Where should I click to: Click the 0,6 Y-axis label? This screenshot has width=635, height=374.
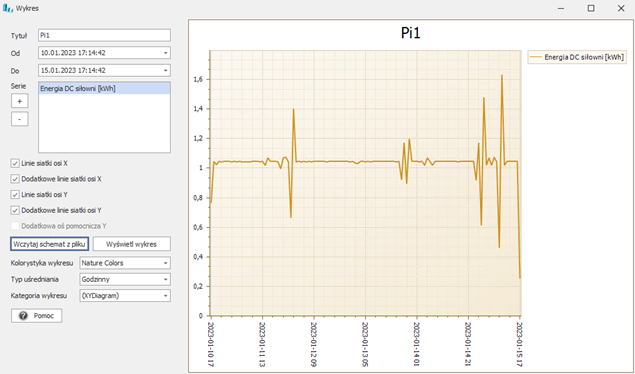(x=198, y=227)
